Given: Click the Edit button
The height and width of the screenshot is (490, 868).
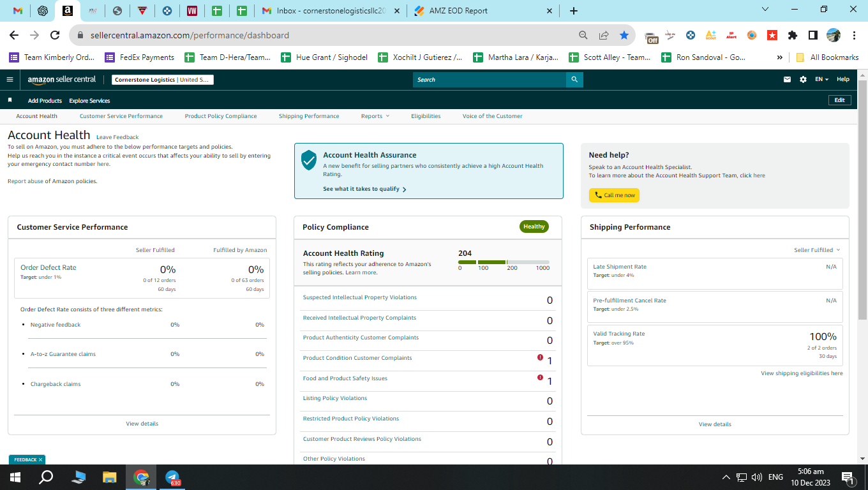Looking at the screenshot, I should click(x=839, y=100).
